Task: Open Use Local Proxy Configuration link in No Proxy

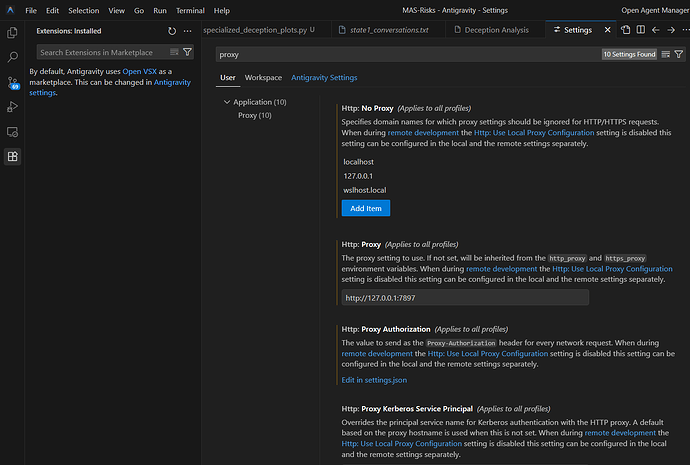Action: coord(534,133)
